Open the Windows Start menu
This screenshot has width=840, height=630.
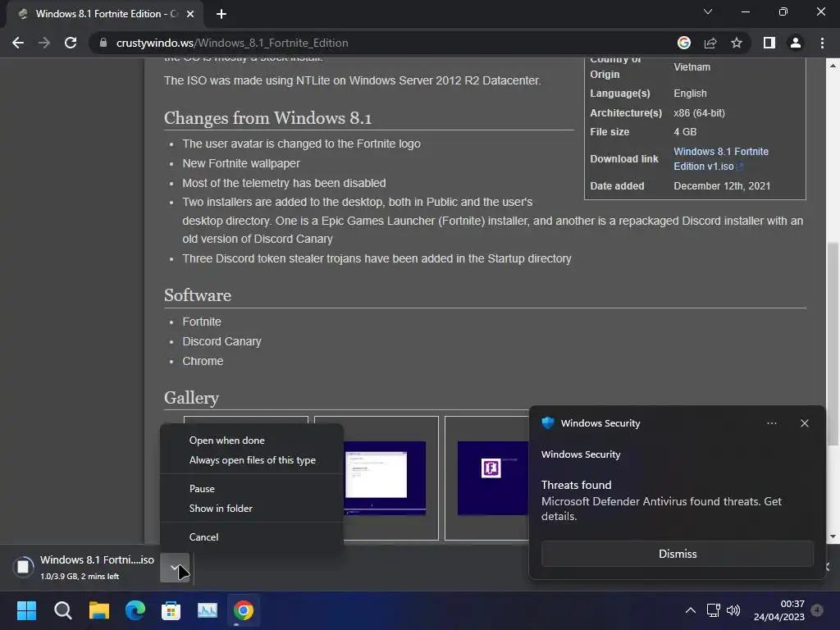click(26, 610)
